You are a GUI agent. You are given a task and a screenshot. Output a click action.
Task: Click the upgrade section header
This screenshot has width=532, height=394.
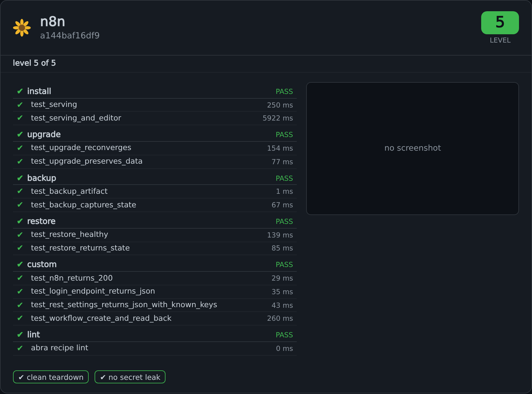point(155,134)
